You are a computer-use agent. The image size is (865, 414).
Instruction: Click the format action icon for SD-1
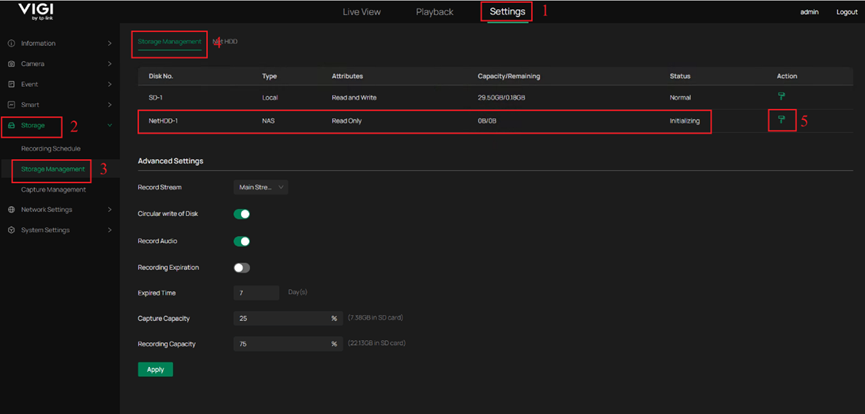[x=781, y=96]
